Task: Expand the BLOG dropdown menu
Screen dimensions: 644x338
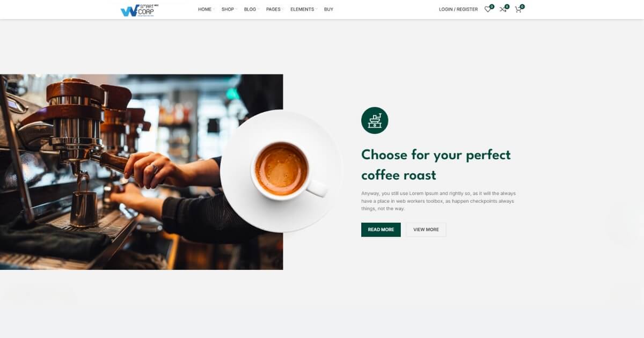Action: (x=250, y=10)
